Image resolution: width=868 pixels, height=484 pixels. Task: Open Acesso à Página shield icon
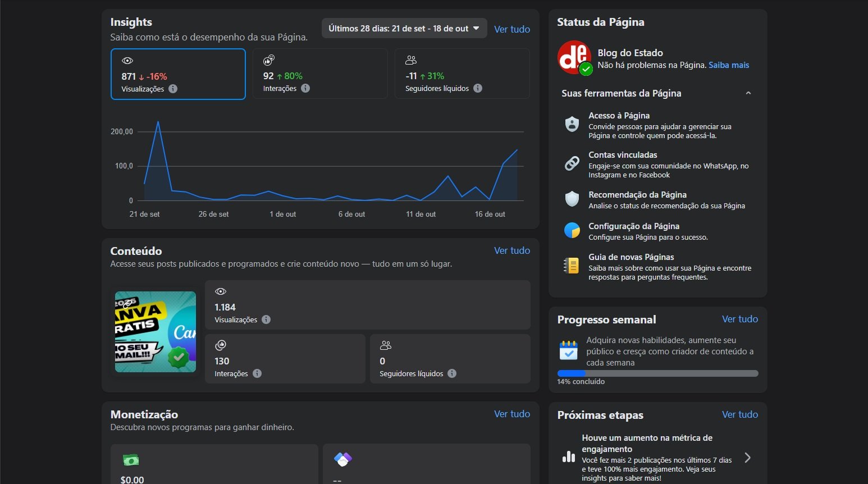click(572, 124)
